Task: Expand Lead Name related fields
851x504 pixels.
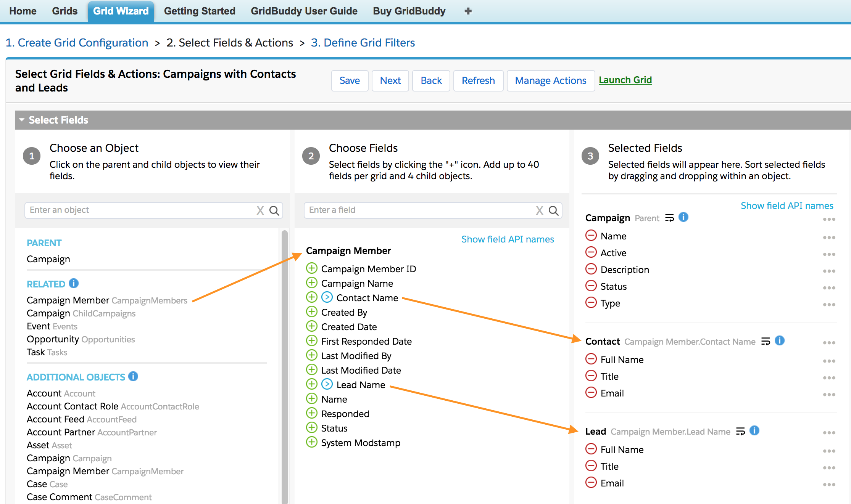Action: pos(327,384)
